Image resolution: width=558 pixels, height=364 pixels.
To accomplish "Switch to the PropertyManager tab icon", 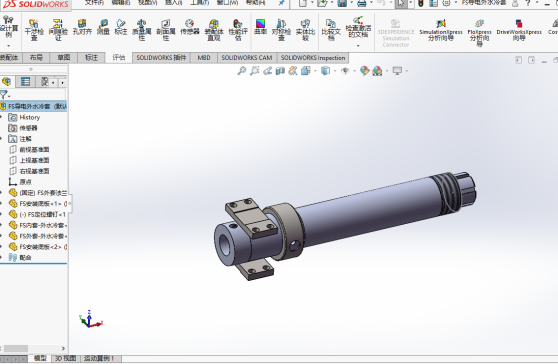I will [25, 82].
